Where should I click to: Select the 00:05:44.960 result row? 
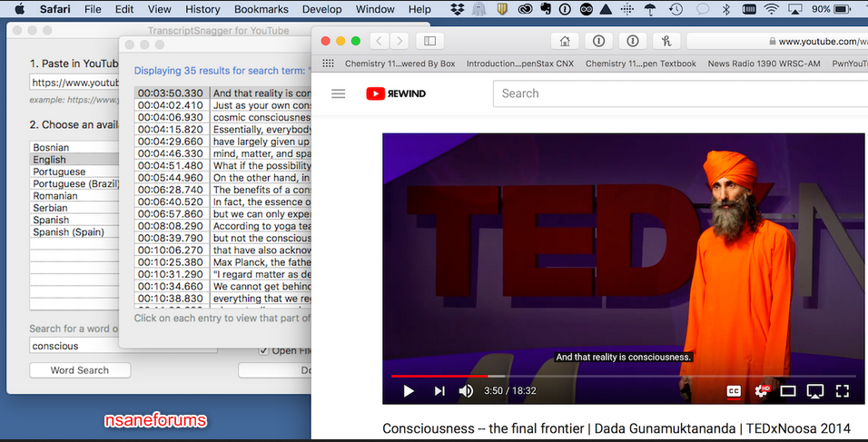click(222, 178)
